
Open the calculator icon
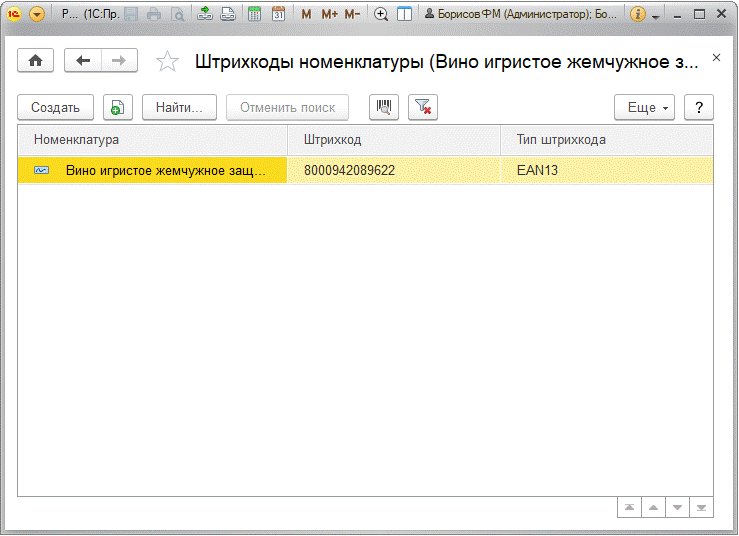(x=255, y=14)
